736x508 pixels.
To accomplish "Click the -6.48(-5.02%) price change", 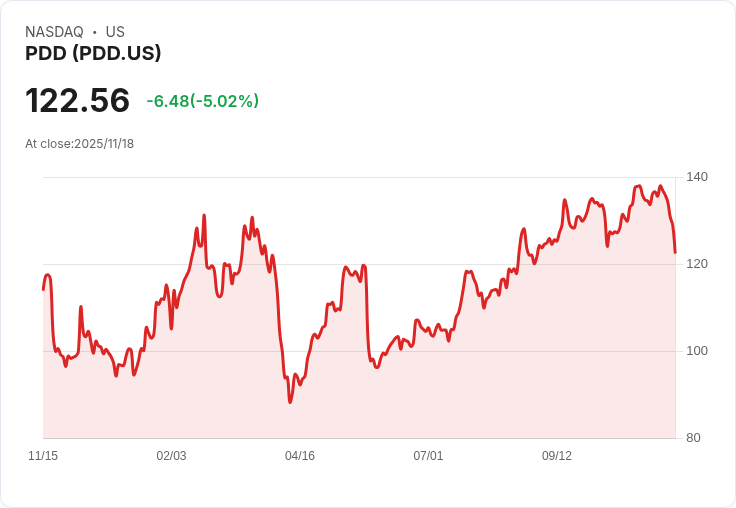I will coord(202,101).
